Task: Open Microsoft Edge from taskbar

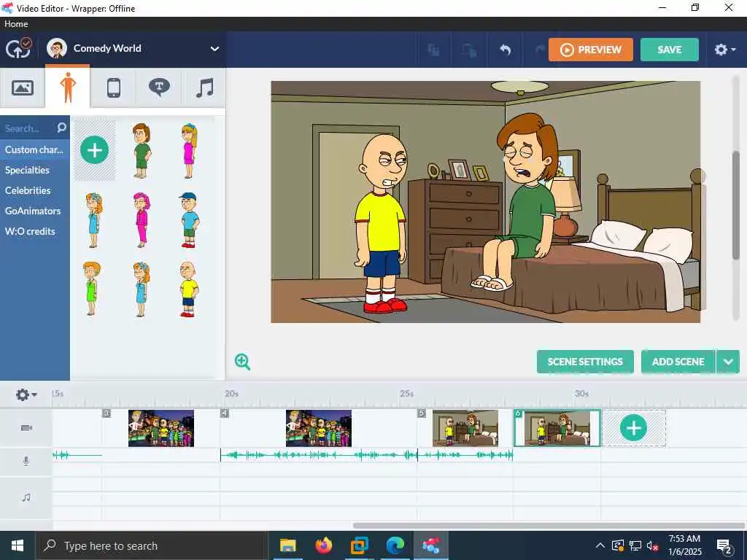Action: tap(395, 545)
